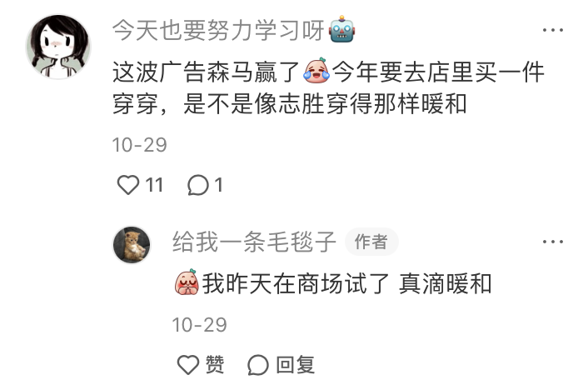Like the comment with 11 likes
Viewport: 588px width, 380px height.
[x=128, y=185]
